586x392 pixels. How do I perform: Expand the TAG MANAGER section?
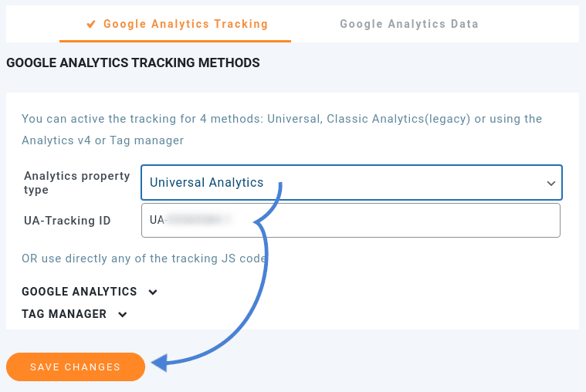[64, 314]
